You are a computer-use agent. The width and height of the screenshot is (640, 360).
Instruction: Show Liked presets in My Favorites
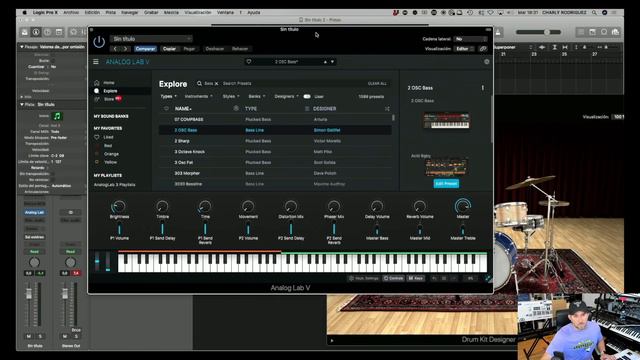click(x=108, y=137)
